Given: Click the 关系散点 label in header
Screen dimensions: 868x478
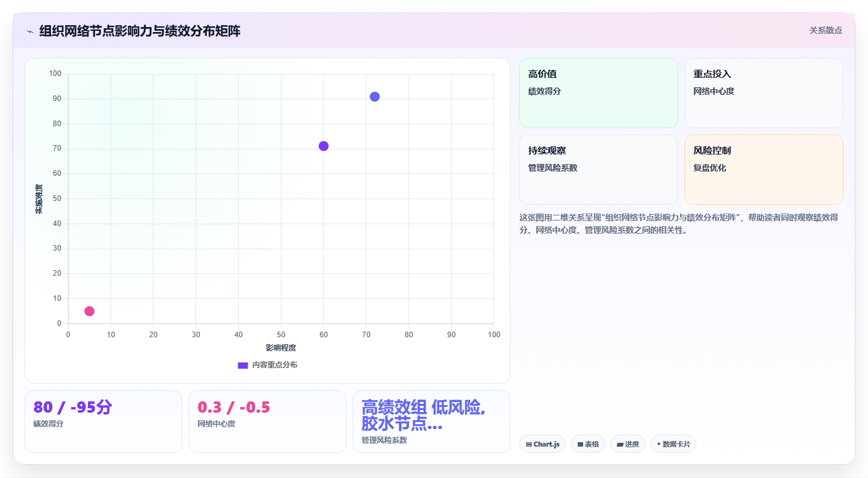Looking at the screenshot, I should 825,30.
